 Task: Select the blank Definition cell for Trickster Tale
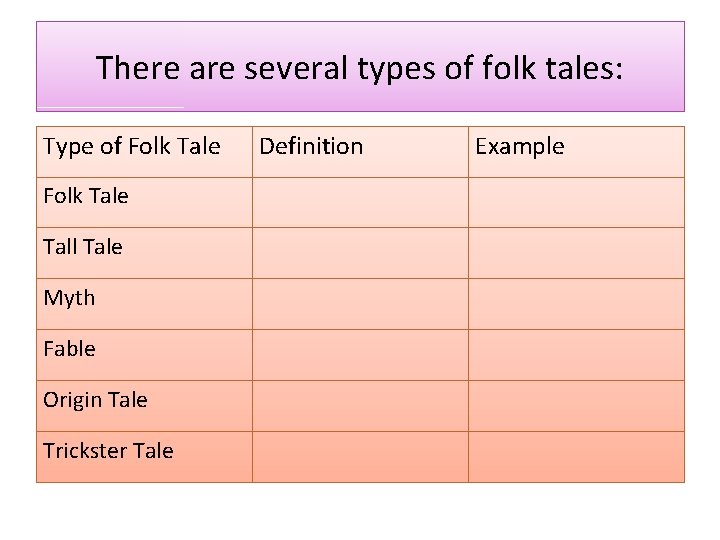pyautogui.click(x=359, y=457)
